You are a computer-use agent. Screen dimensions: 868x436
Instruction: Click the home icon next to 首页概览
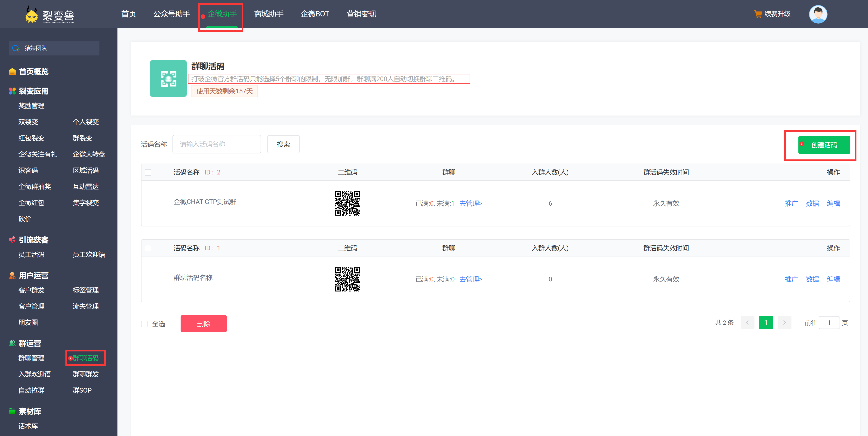pos(12,71)
